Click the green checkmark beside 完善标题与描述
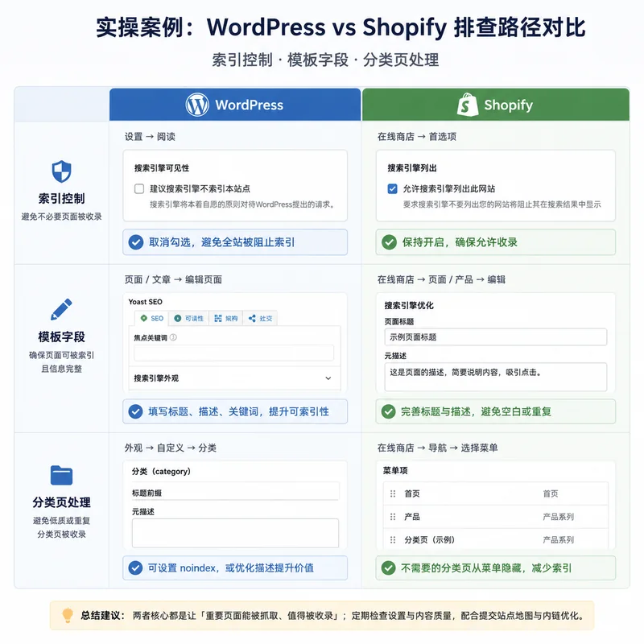The image size is (644, 644). 388,411
